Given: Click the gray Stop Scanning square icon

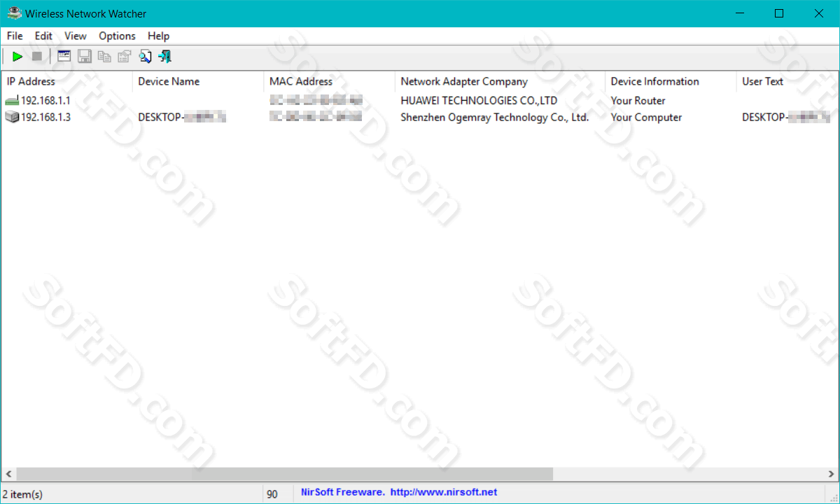Looking at the screenshot, I should (37, 57).
